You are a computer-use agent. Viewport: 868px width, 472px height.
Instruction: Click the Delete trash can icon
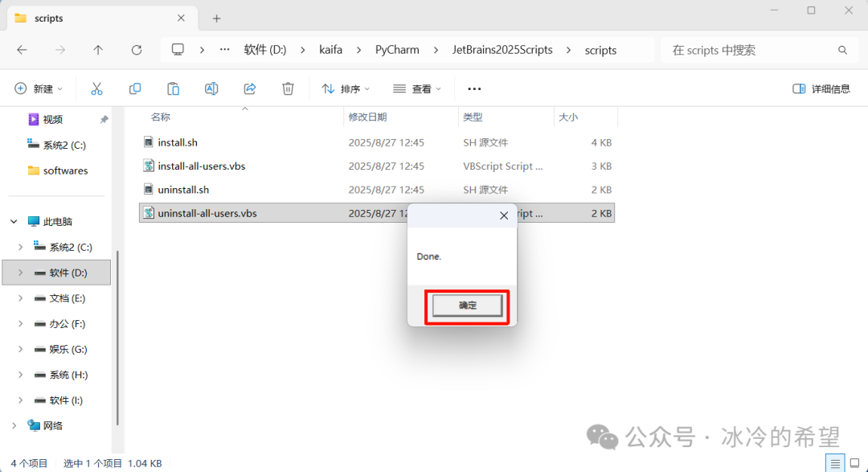pyautogui.click(x=288, y=88)
